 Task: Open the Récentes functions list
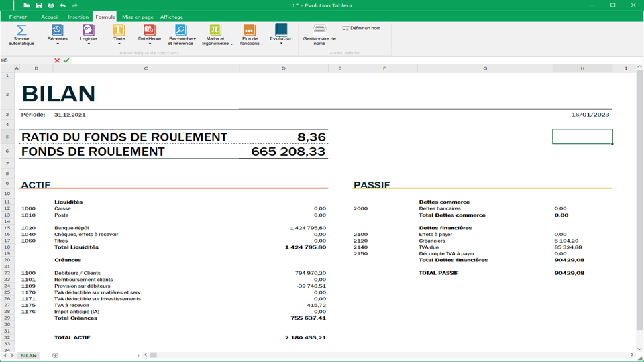pos(57,35)
